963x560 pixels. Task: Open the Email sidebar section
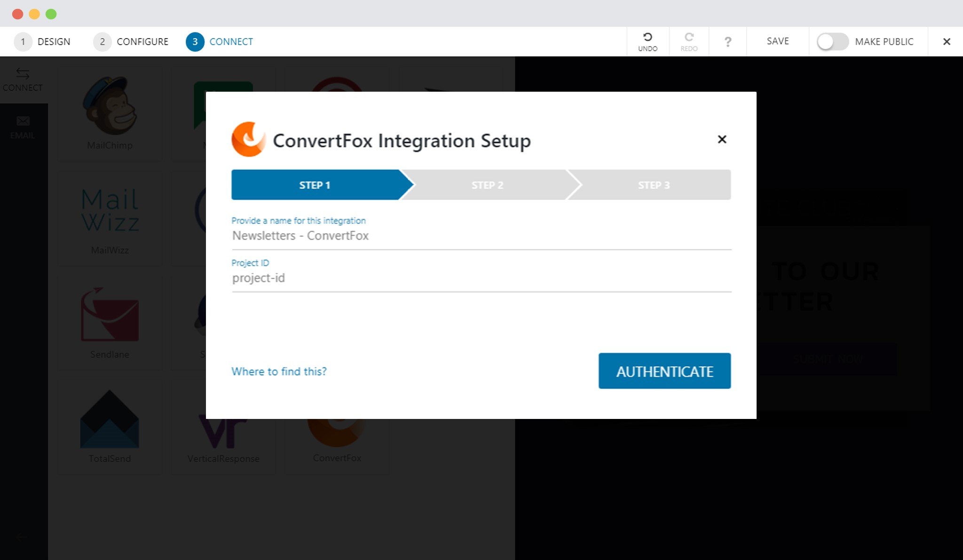click(23, 127)
